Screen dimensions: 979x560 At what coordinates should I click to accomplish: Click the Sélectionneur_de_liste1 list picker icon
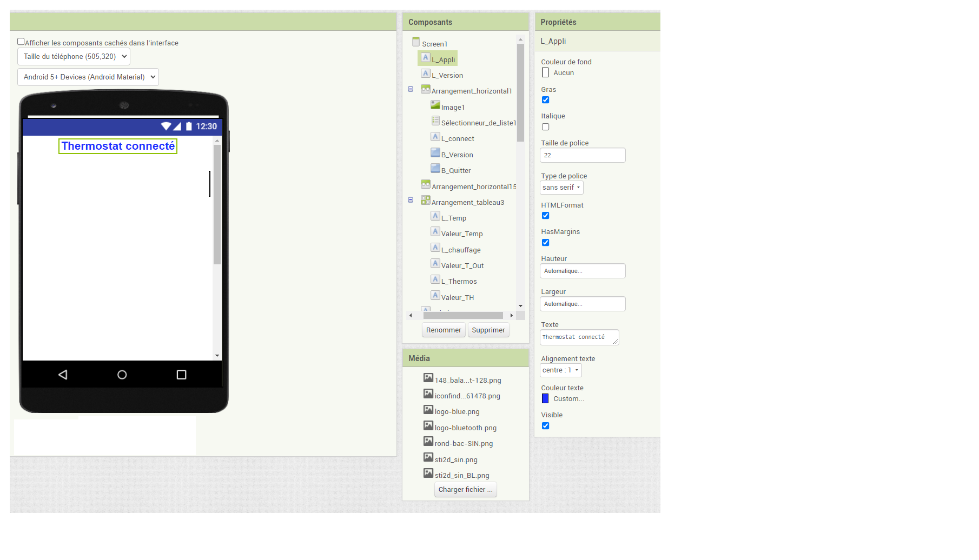(435, 121)
